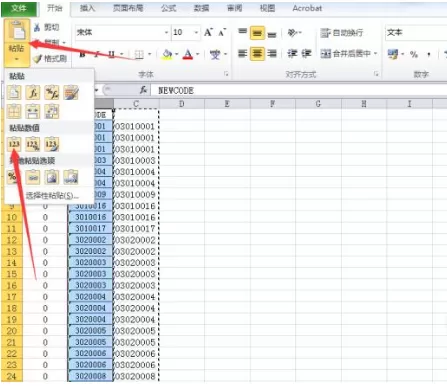
Task: Switch to the 页面布局 (Page Layout) tab
Action: click(128, 8)
